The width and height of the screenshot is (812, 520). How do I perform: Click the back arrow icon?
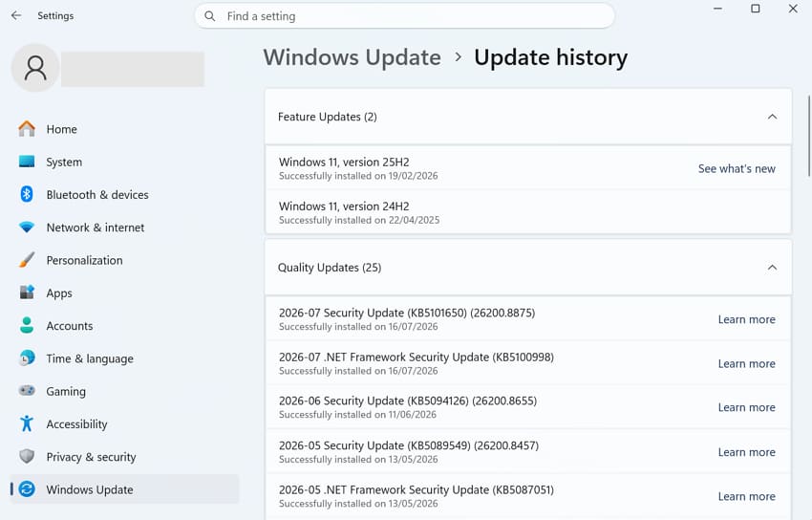tap(16, 15)
